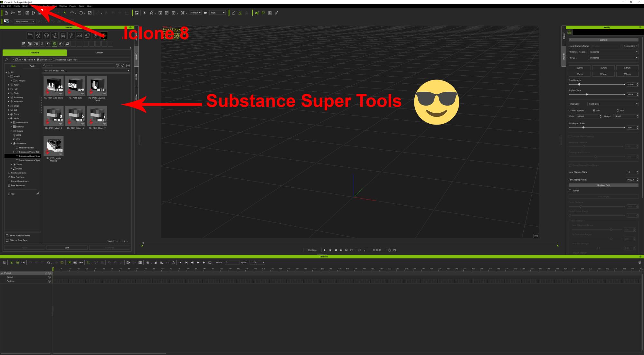Select the green Substance sub-category icon
This screenshot has height=355, width=644.
54,44
